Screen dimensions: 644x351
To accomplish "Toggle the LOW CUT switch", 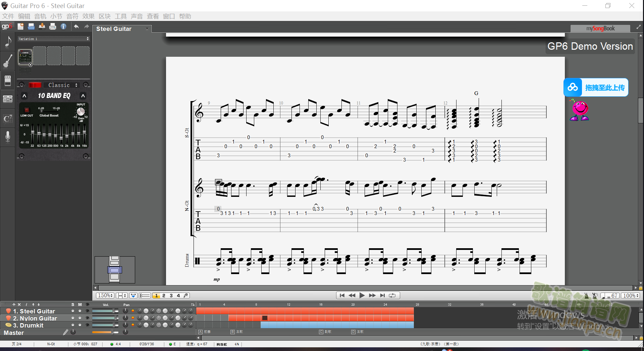I will pyautogui.click(x=27, y=110).
